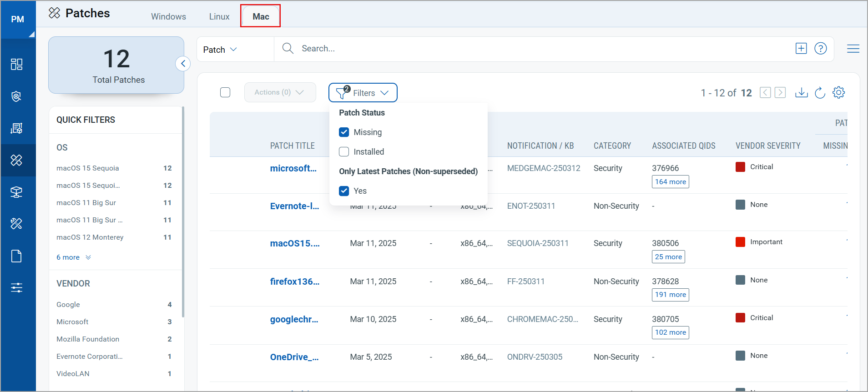Viewport: 868px width, 392px height.
Task: Click the download patches list icon
Action: [801, 93]
